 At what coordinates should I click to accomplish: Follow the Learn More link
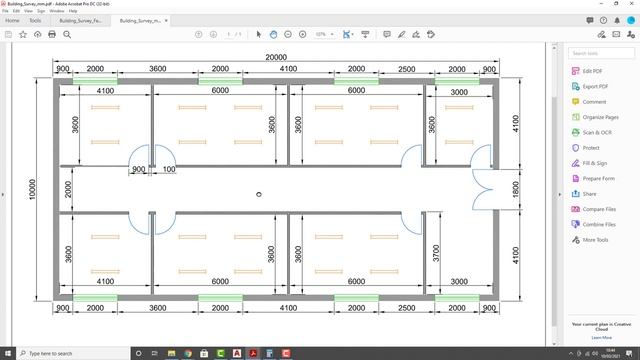pos(601,338)
